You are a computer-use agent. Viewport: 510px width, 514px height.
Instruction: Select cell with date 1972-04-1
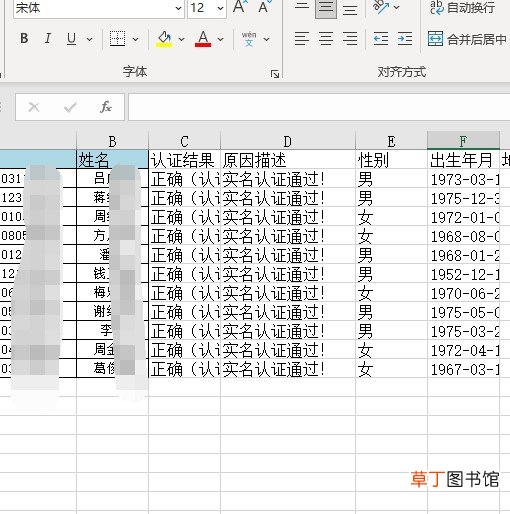click(463, 350)
